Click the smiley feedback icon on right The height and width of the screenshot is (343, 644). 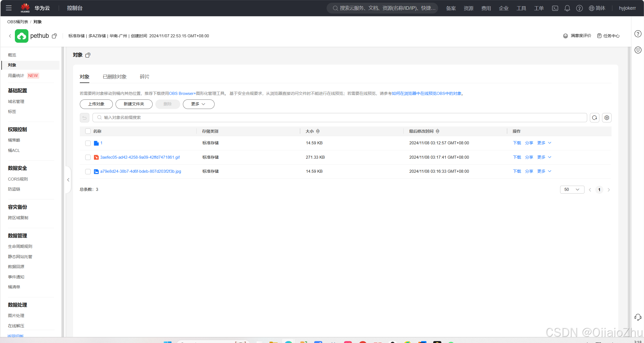tap(638, 50)
